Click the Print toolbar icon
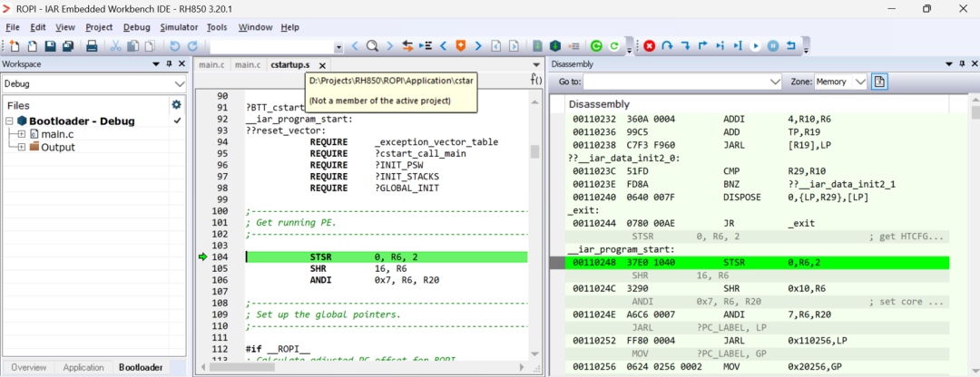The width and height of the screenshot is (980, 377). click(93, 46)
